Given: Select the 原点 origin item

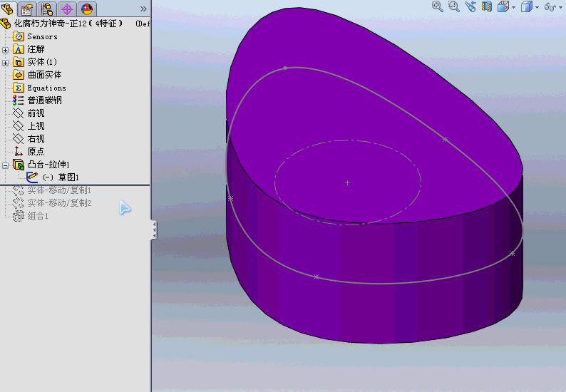Looking at the screenshot, I should [x=36, y=152].
